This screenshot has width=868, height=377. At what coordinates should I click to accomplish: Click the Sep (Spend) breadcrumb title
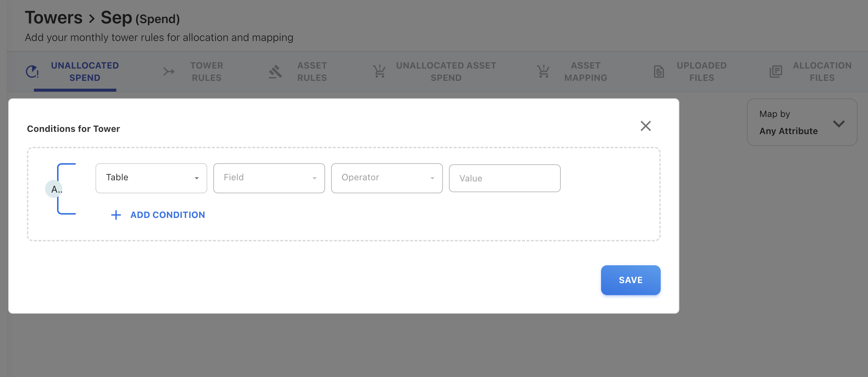point(140,18)
